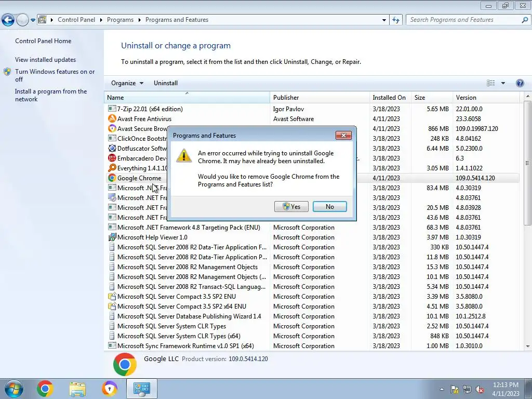This screenshot has height=399, width=532.
Task: Select Embarcadero Dev-C++ icon
Action: point(112,158)
